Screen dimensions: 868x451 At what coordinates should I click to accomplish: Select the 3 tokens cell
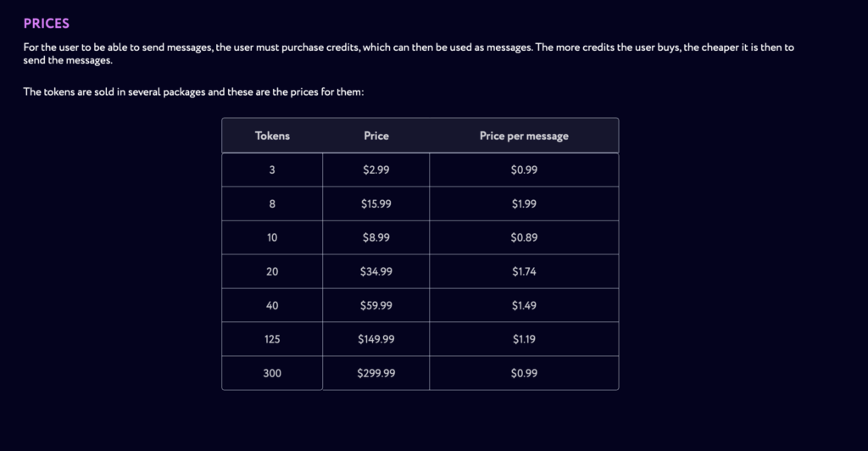point(272,170)
